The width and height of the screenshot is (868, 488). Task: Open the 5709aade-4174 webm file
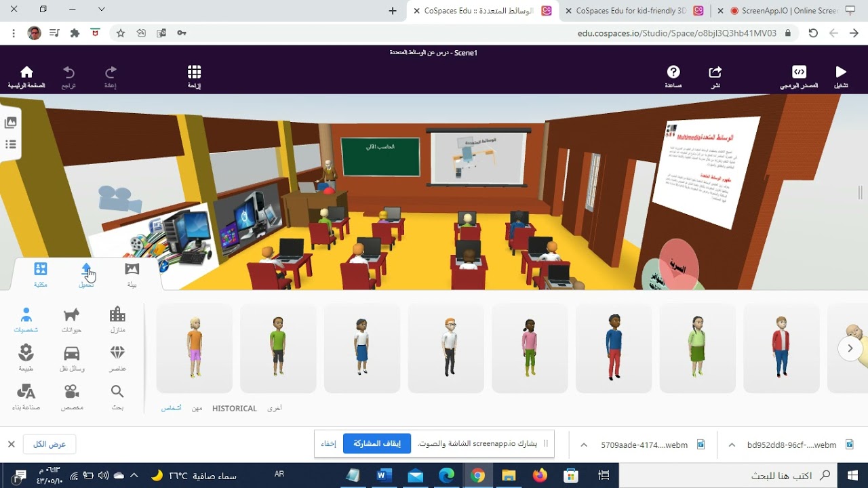[x=644, y=445]
